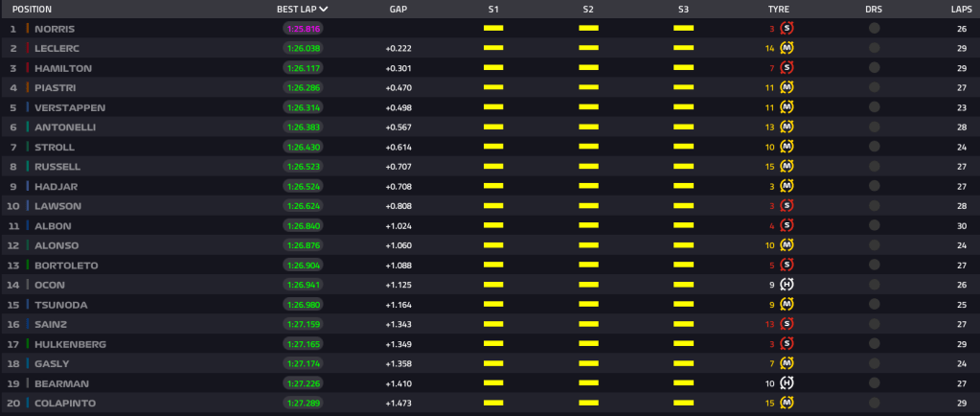980x416 pixels.
Task: Click the +0.567 gap value
Action: click(399, 127)
